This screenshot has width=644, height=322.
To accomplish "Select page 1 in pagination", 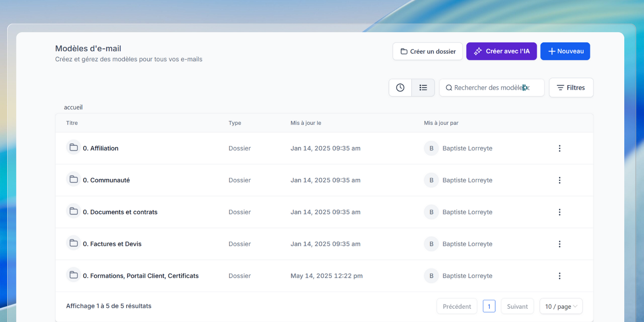I will pyautogui.click(x=489, y=306).
